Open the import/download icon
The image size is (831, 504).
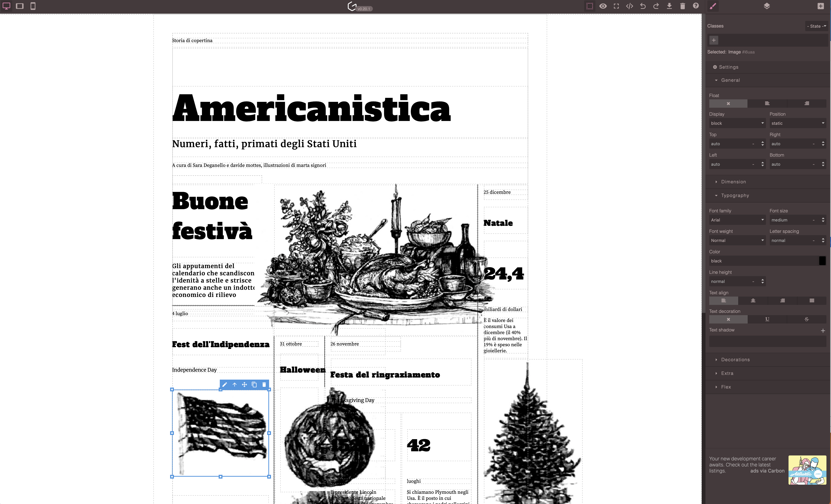(669, 6)
